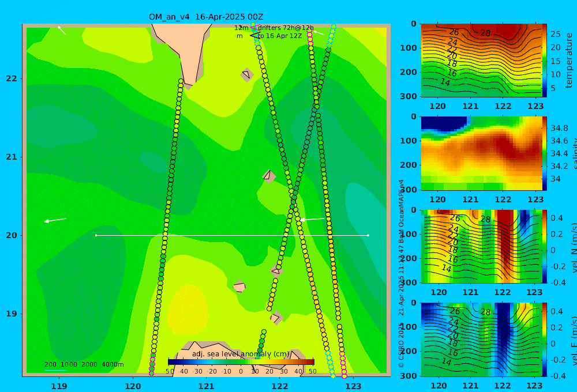Click the 'to 16 Apr 12Z' legend text
Screen dimensions: 577x392
coord(280,36)
